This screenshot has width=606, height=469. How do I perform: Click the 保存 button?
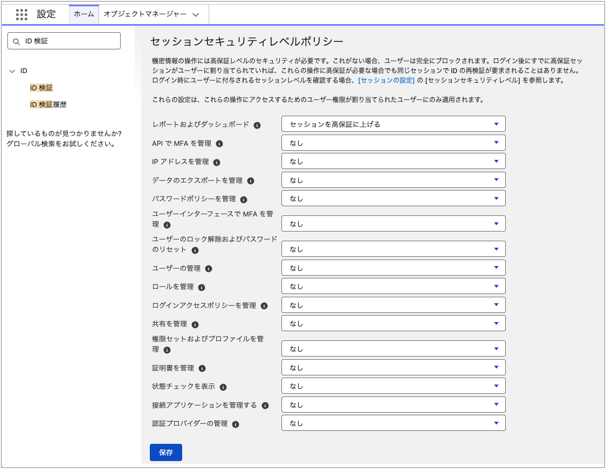[166, 452]
